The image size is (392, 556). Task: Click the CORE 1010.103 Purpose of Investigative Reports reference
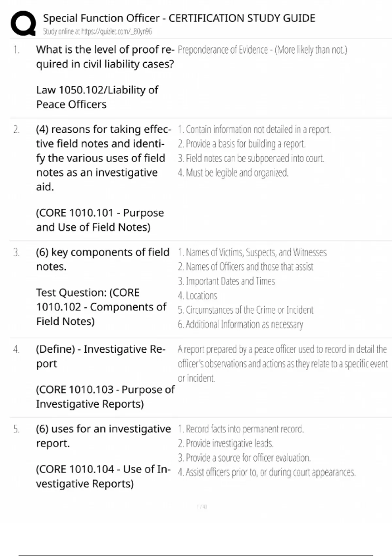pos(105,396)
